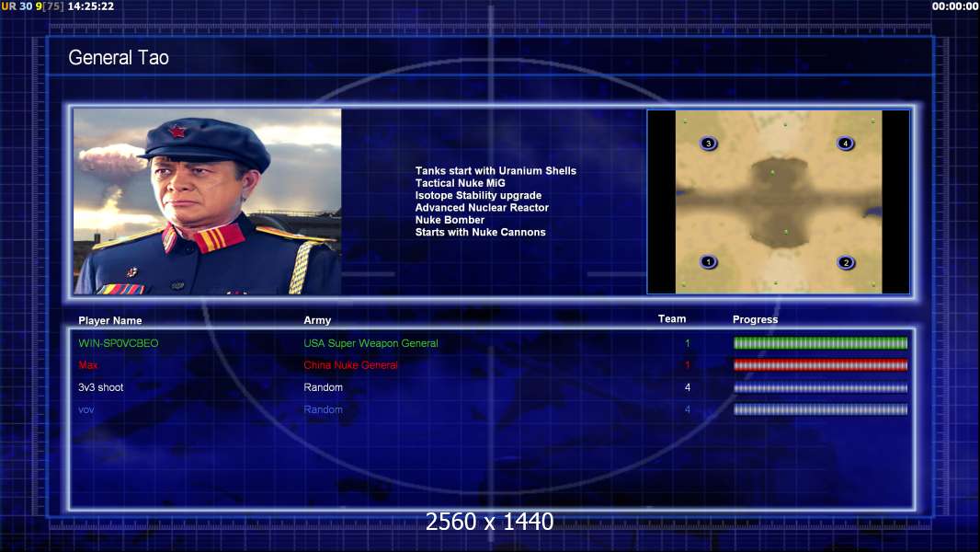Click team number 4 for vov
This screenshot has height=552, width=980.
pyautogui.click(x=688, y=409)
